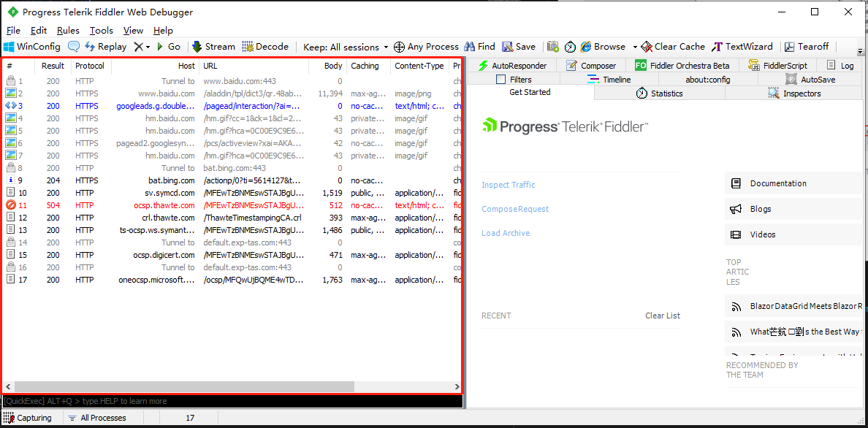Click the session list horizontal scrollbar thumb
Screen dimensions: 868x428
(x=184, y=386)
